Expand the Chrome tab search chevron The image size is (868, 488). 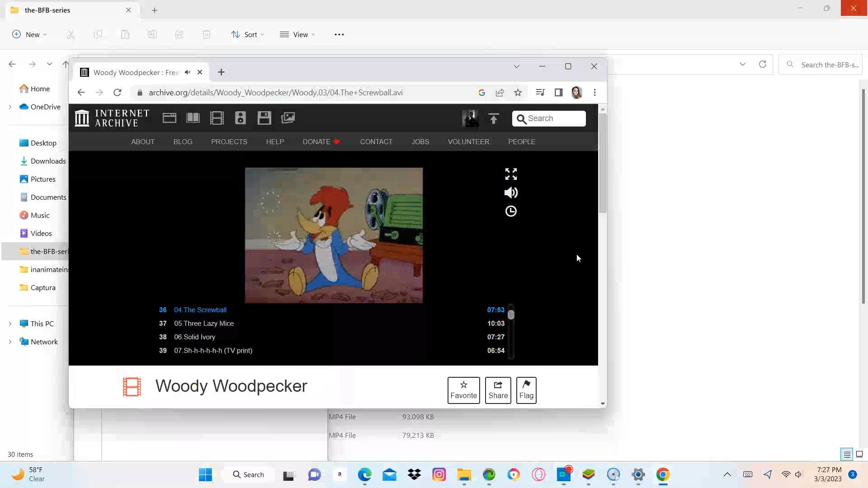tap(517, 66)
